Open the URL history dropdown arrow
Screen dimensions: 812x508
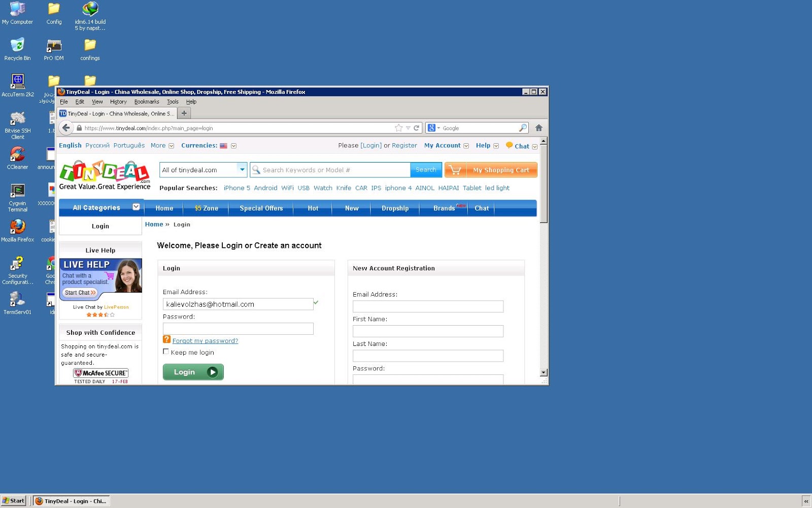[x=408, y=128]
